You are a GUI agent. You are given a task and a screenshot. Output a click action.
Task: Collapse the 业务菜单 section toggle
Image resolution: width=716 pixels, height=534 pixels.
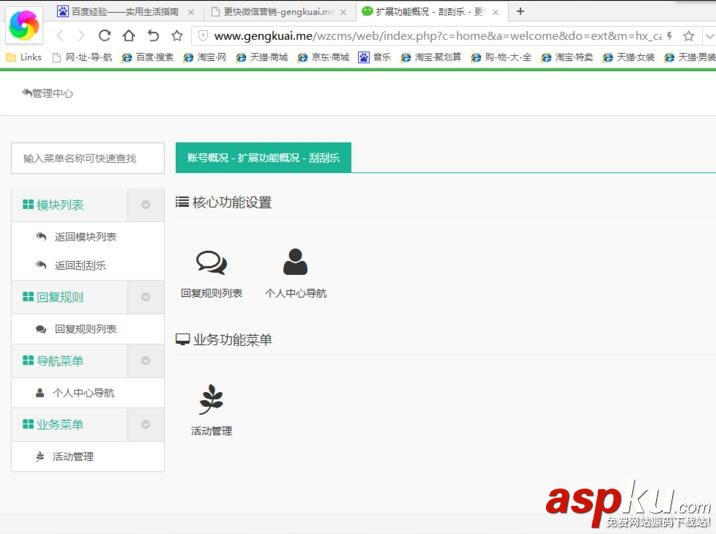click(x=146, y=424)
